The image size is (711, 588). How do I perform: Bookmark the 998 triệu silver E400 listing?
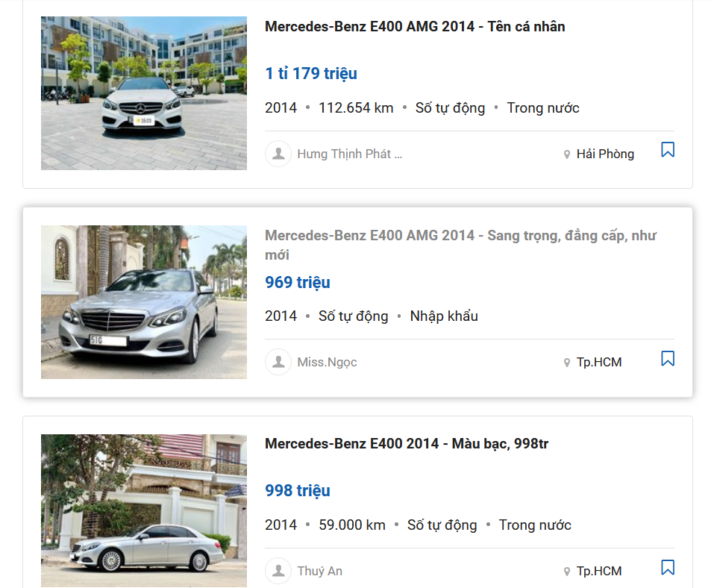click(x=668, y=568)
